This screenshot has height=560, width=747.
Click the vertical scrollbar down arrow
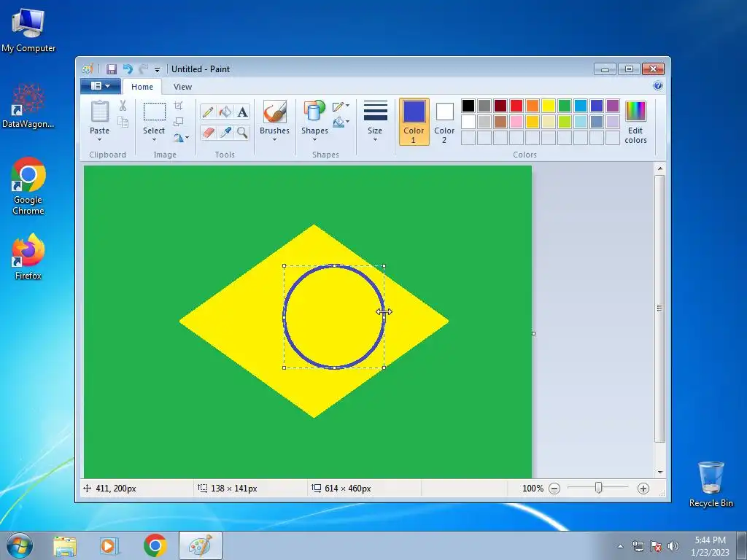pos(659,472)
